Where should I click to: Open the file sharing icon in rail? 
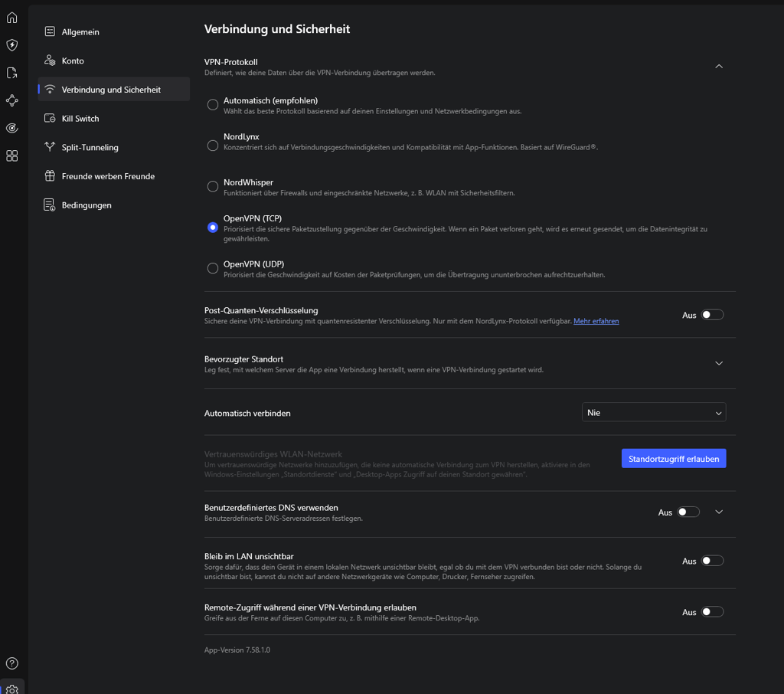(x=12, y=73)
